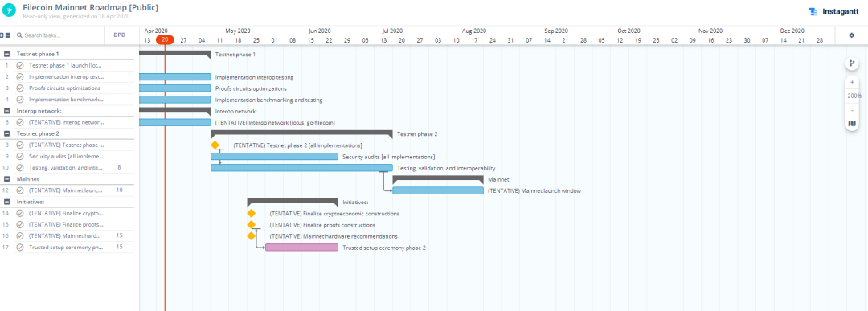Open the settings gear icon

click(851, 35)
